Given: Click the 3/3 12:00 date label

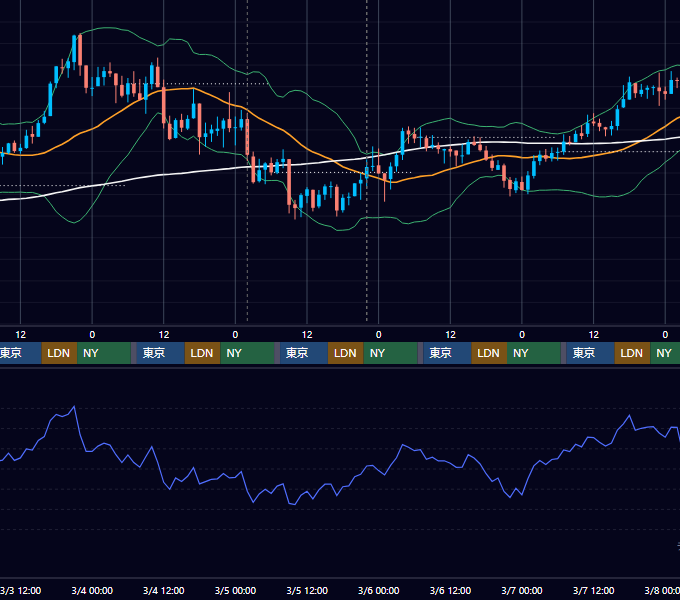Looking at the screenshot, I should [x=20, y=590].
